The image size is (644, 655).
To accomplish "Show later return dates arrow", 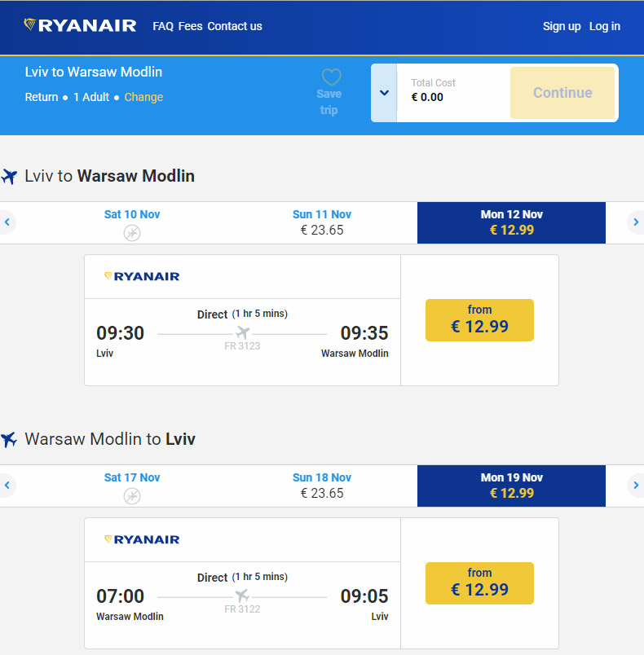I will 636,485.
